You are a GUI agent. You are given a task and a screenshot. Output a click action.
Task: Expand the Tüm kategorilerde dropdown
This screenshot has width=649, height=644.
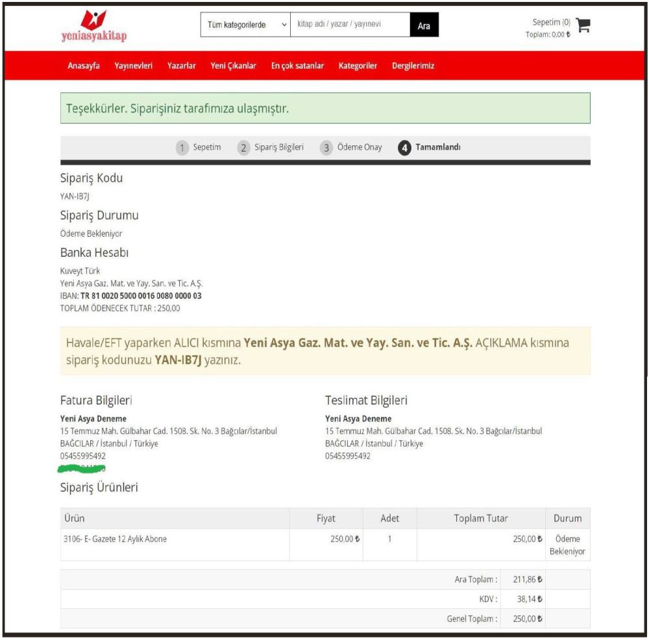point(245,25)
